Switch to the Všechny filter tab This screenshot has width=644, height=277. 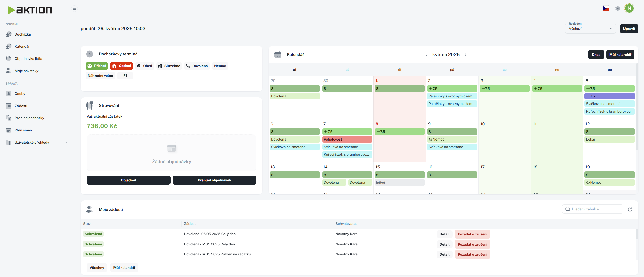tap(97, 268)
